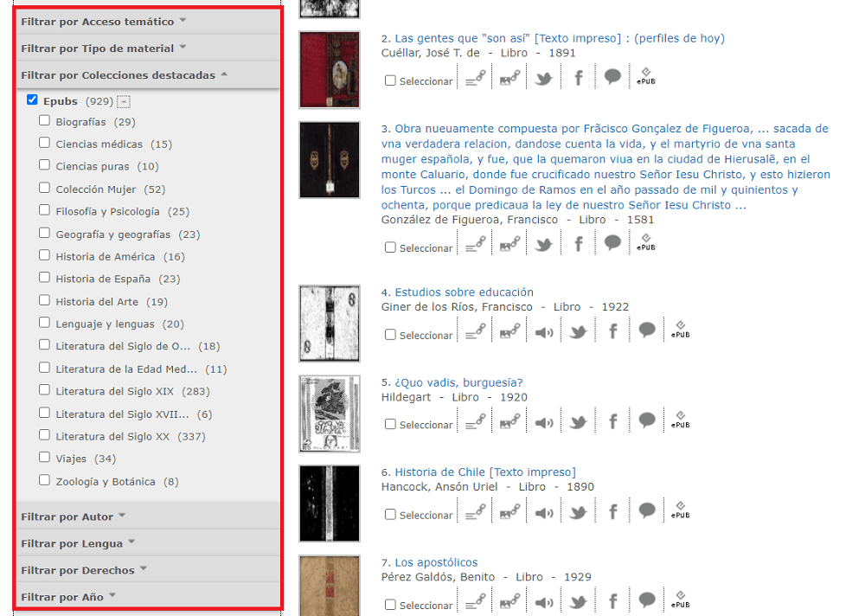Open "Historia de Chile [Texto impreso]" link

(x=485, y=472)
